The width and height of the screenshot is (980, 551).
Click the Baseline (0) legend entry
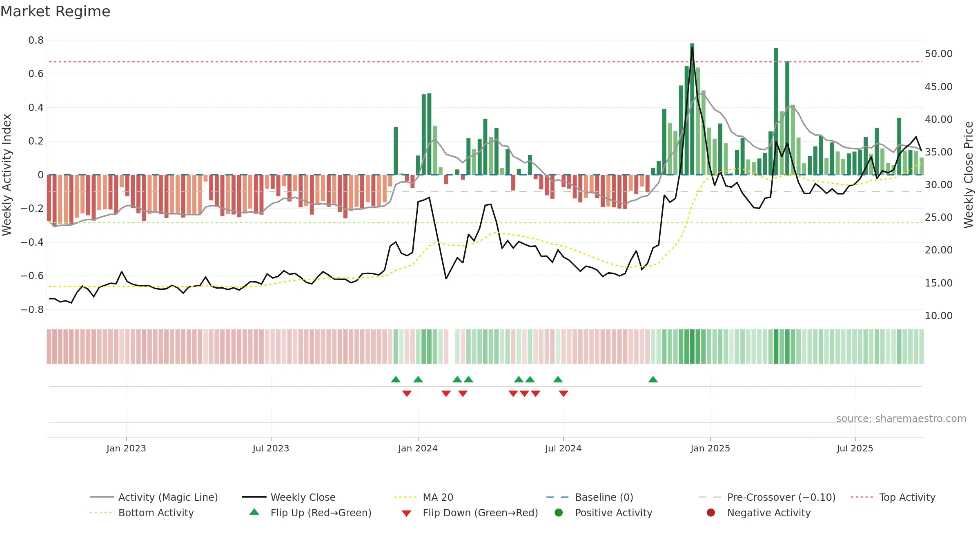[590, 497]
